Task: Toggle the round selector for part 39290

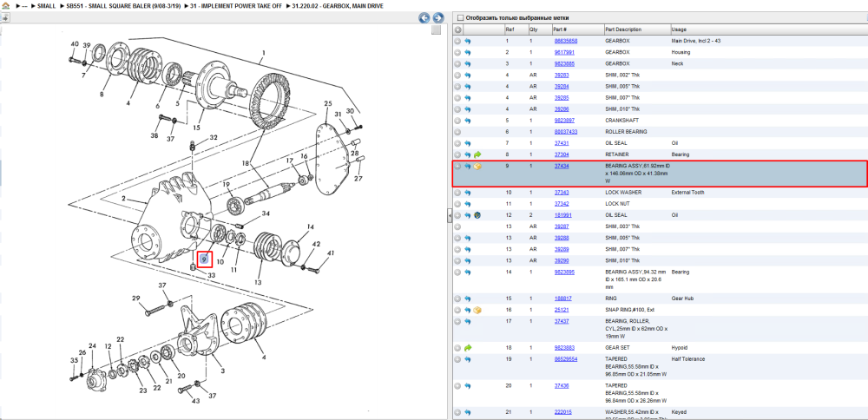Action: click(x=457, y=260)
